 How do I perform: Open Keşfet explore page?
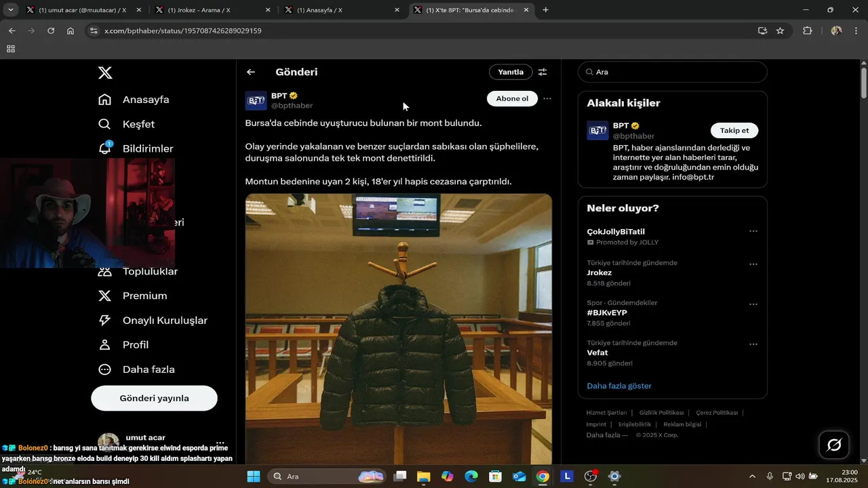tap(126, 124)
